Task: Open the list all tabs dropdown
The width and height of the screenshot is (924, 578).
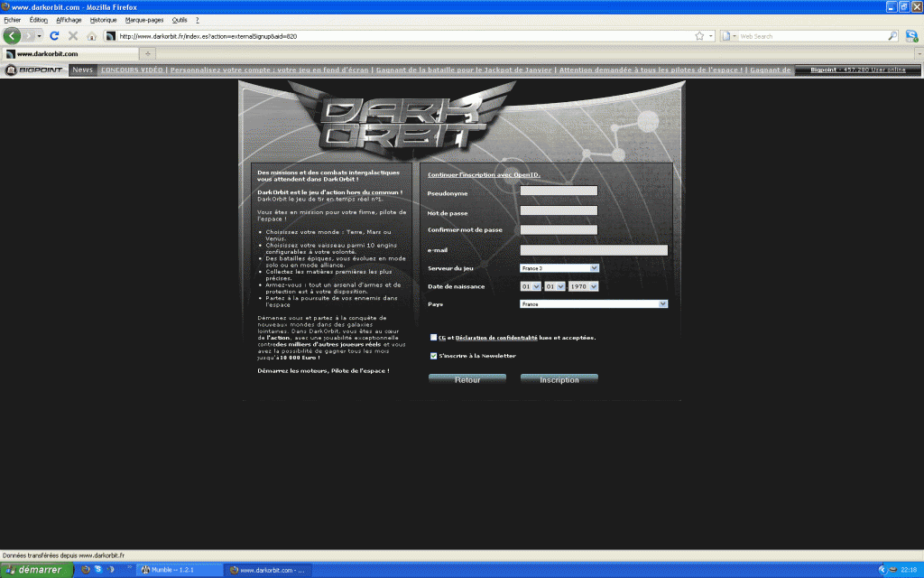Action: tap(919, 53)
